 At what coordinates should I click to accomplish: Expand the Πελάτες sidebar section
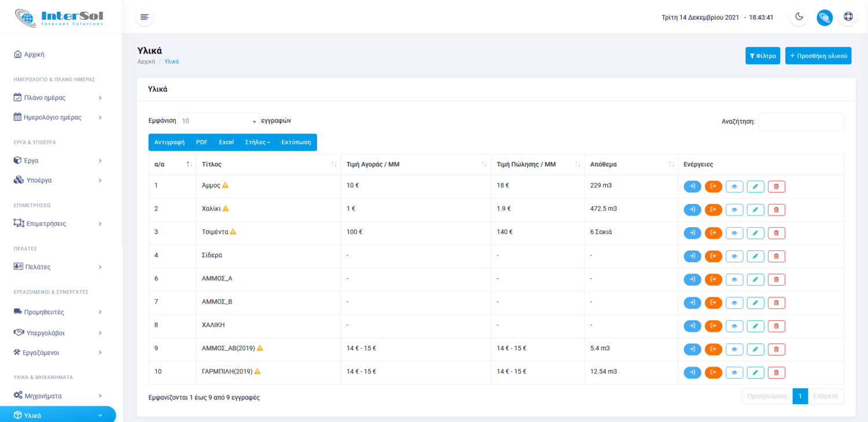[58, 267]
